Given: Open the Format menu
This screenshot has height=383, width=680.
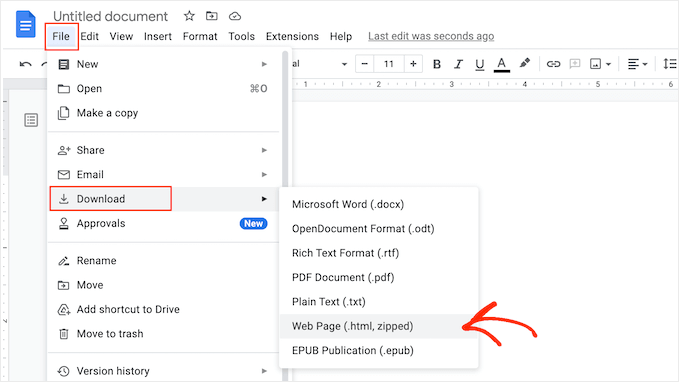Looking at the screenshot, I should click(200, 36).
